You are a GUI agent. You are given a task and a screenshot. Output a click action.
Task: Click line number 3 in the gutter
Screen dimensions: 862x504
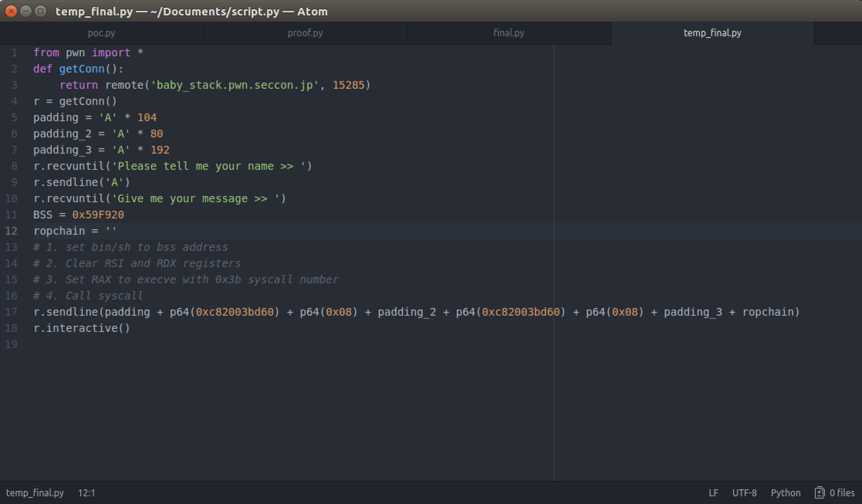(x=14, y=85)
